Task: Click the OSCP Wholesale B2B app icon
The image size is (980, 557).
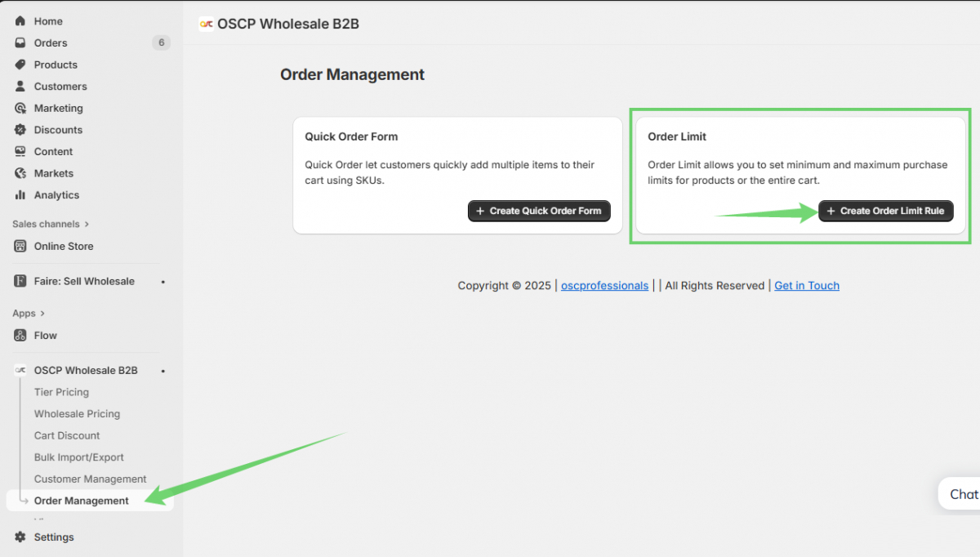Action: click(x=20, y=370)
